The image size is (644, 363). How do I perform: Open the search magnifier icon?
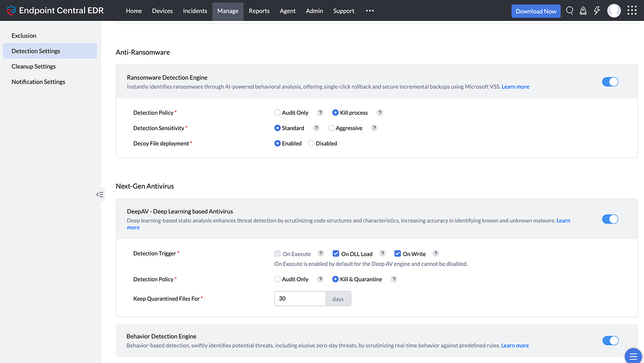click(570, 11)
